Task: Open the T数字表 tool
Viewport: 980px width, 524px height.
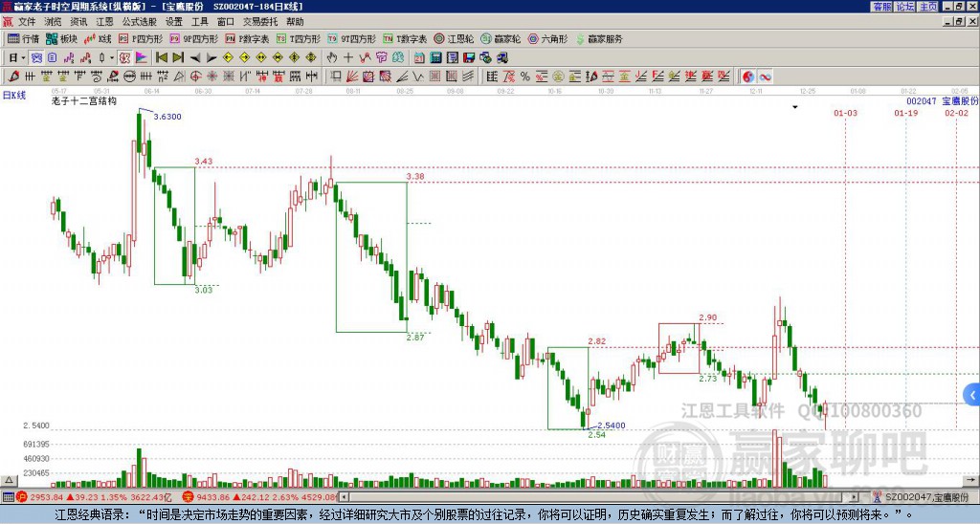Action: [x=405, y=38]
